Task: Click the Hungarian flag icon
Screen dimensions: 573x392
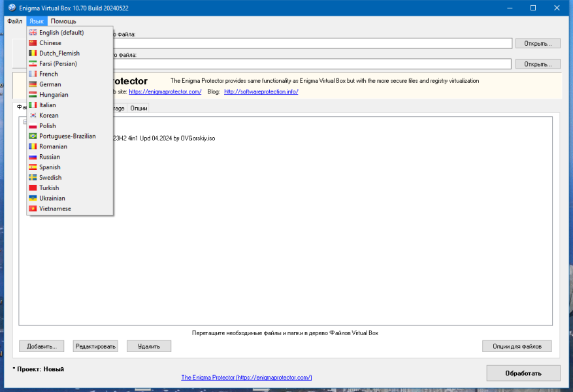Action: [33, 95]
